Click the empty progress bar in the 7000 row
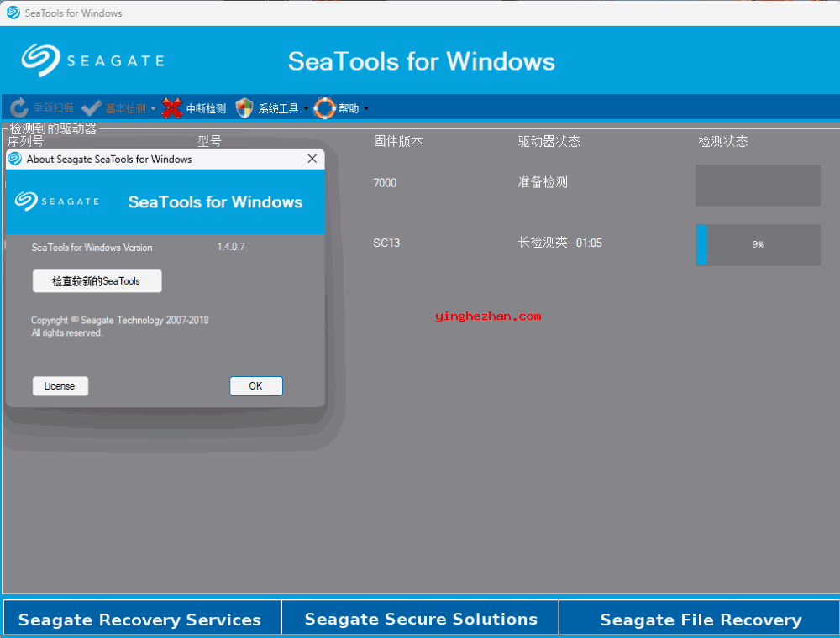Viewport: 840px width, 638px height. [x=758, y=186]
